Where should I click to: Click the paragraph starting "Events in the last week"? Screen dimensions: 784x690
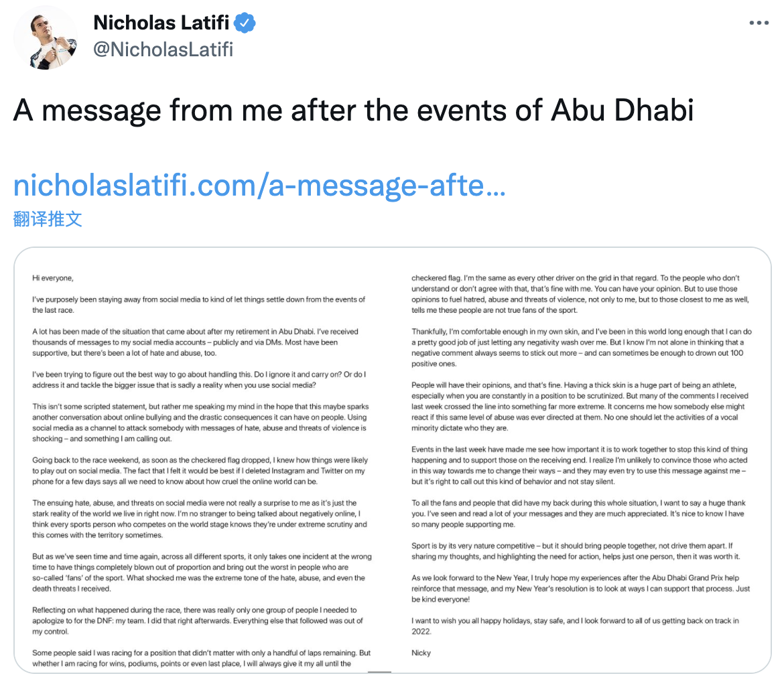[x=580, y=466]
